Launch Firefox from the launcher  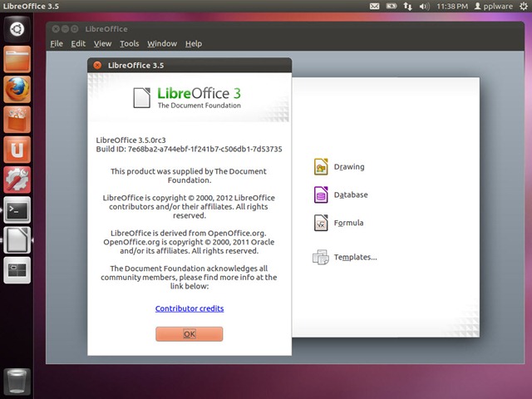tap(17, 89)
